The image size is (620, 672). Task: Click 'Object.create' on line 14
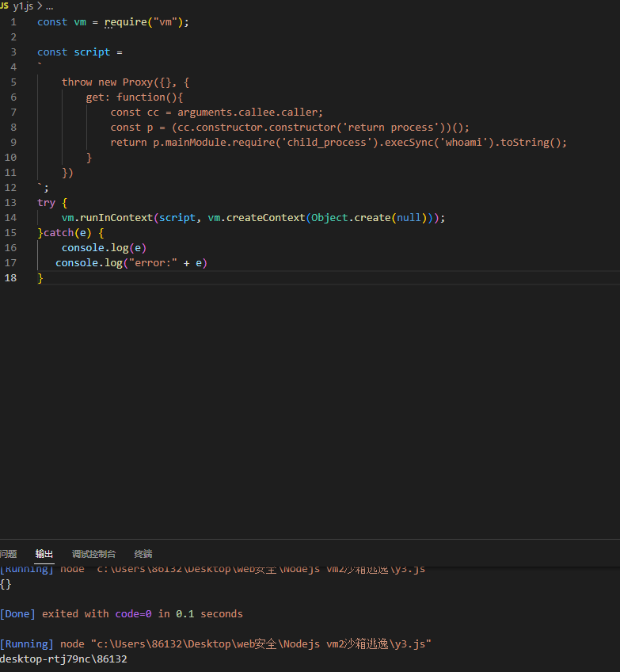click(351, 218)
